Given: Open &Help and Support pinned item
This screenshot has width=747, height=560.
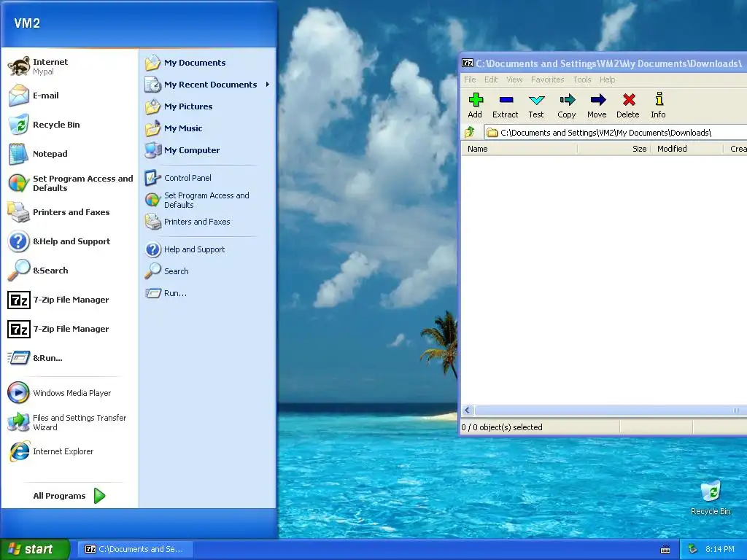Looking at the screenshot, I should coord(70,241).
